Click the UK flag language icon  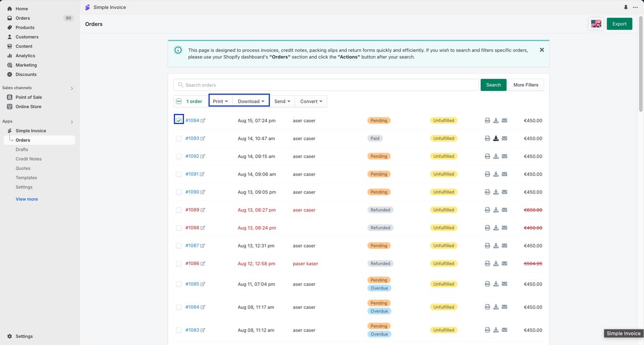596,24
